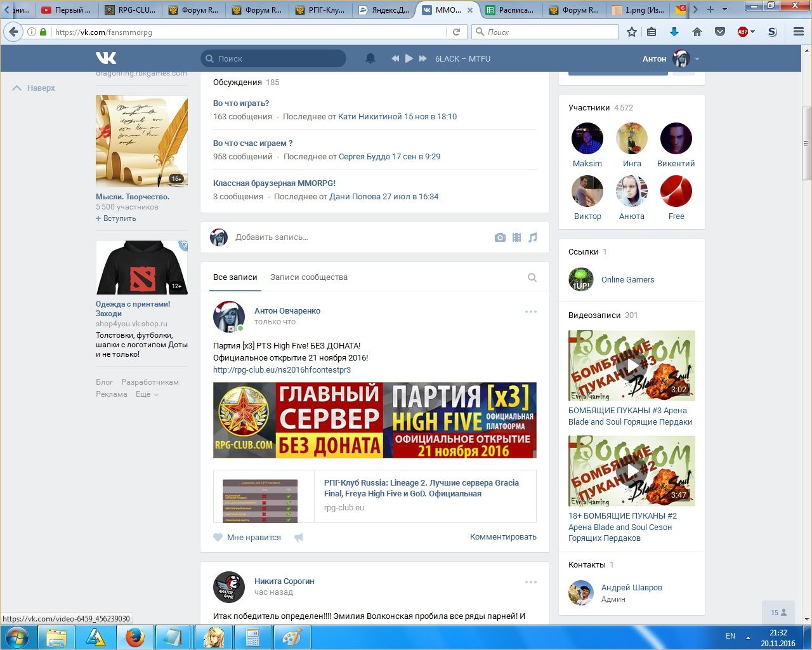This screenshot has width=812, height=650.
Task: Show site identity info icon
Action: [x=32, y=32]
